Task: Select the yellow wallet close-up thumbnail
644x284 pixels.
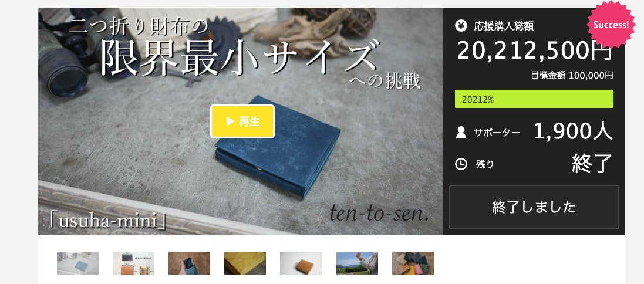Action: pos(245,263)
